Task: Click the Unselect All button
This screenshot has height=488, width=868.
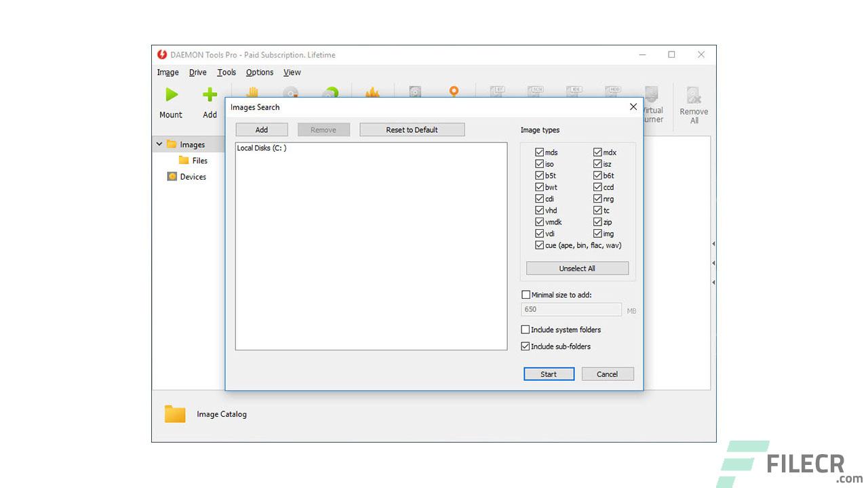Action: tap(577, 268)
